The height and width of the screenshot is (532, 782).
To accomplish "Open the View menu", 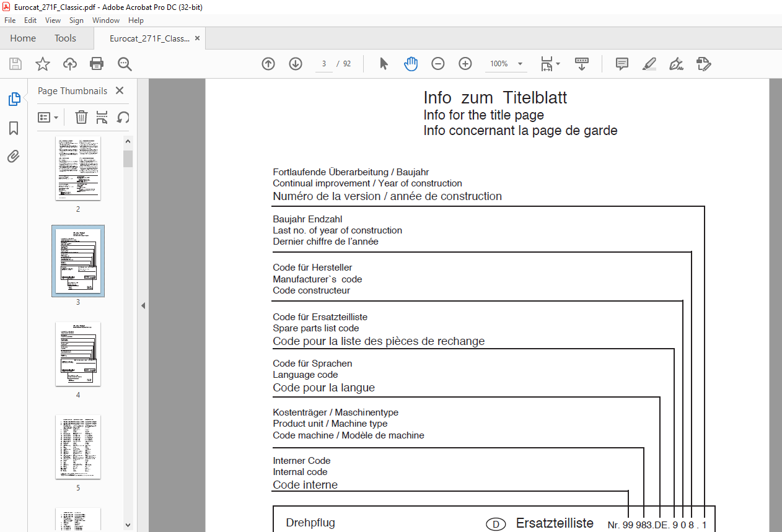I will pyautogui.click(x=53, y=20).
